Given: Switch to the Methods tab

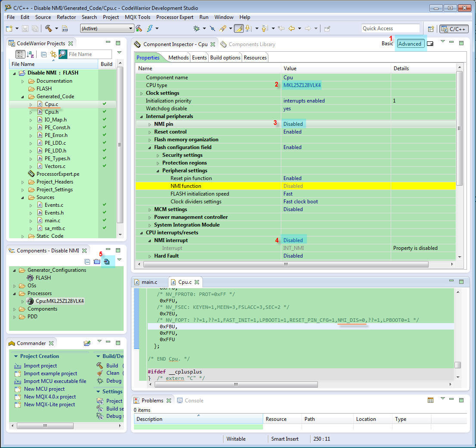Looking at the screenshot, I should [x=178, y=57].
